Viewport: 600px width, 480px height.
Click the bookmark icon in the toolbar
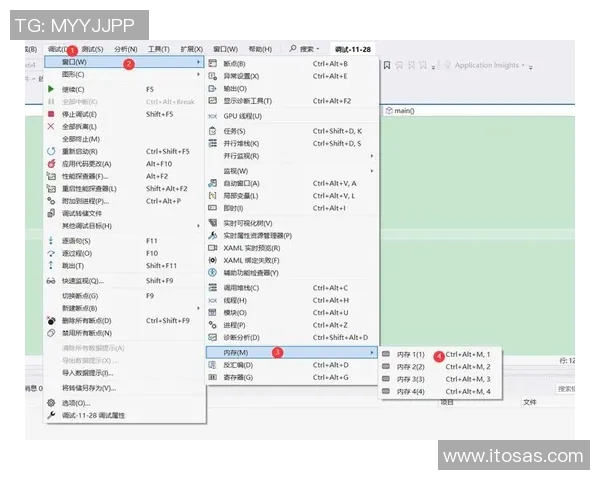point(387,65)
